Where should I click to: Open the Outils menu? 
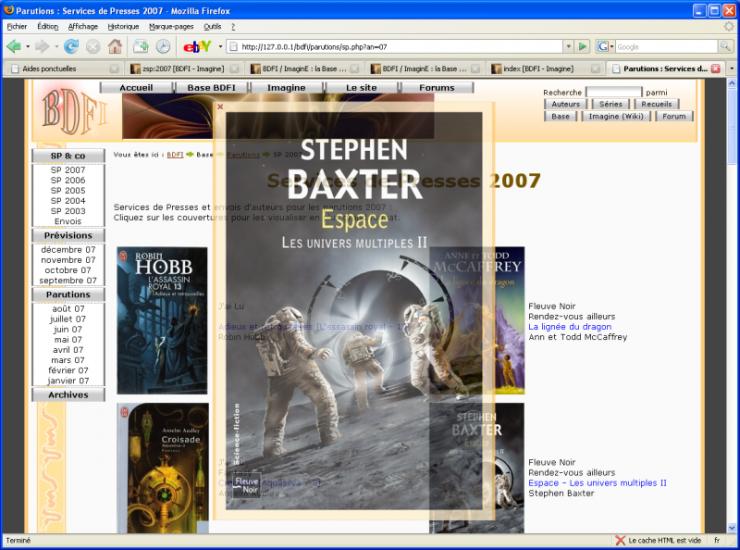pyautogui.click(x=212, y=26)
